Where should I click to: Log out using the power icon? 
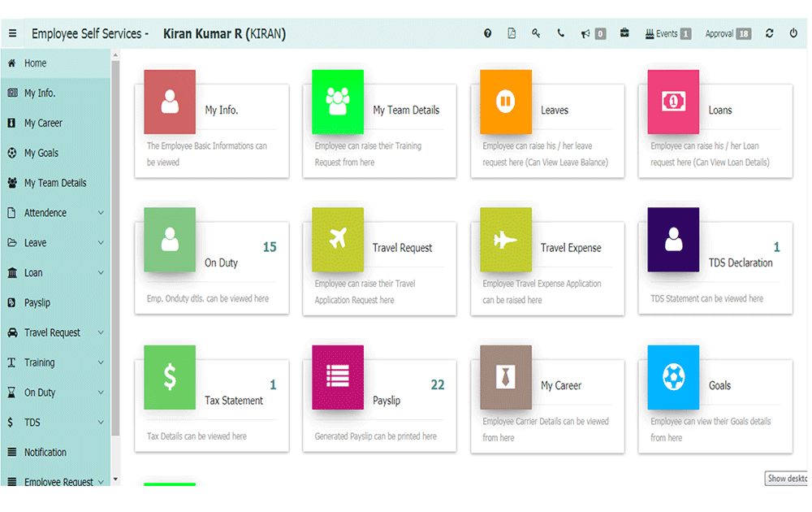pyautogui.click(x=793, y=33)
